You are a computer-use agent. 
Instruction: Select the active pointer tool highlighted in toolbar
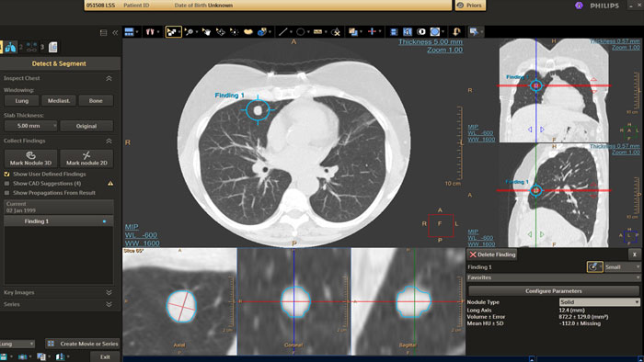173,31
